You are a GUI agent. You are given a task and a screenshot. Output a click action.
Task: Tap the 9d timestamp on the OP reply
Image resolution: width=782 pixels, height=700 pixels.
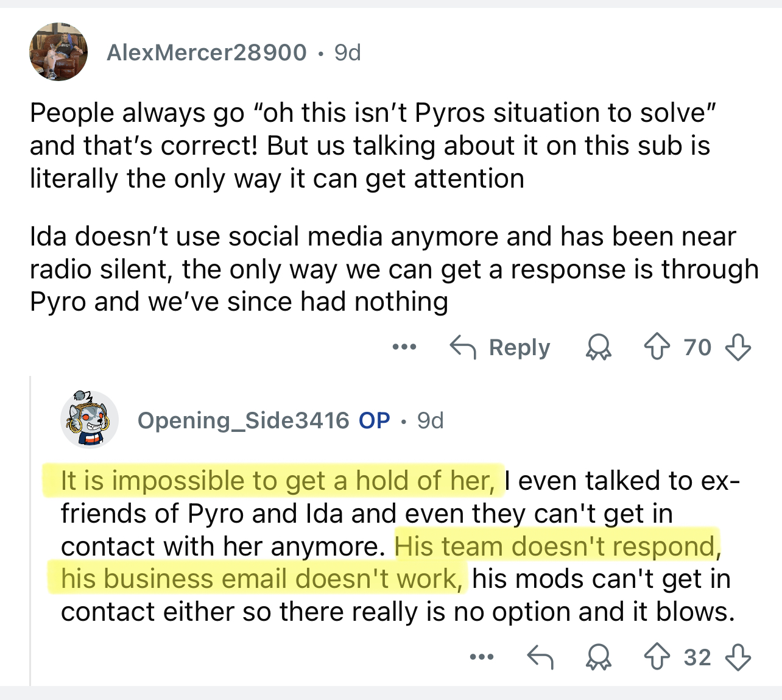tap(430, 421)
